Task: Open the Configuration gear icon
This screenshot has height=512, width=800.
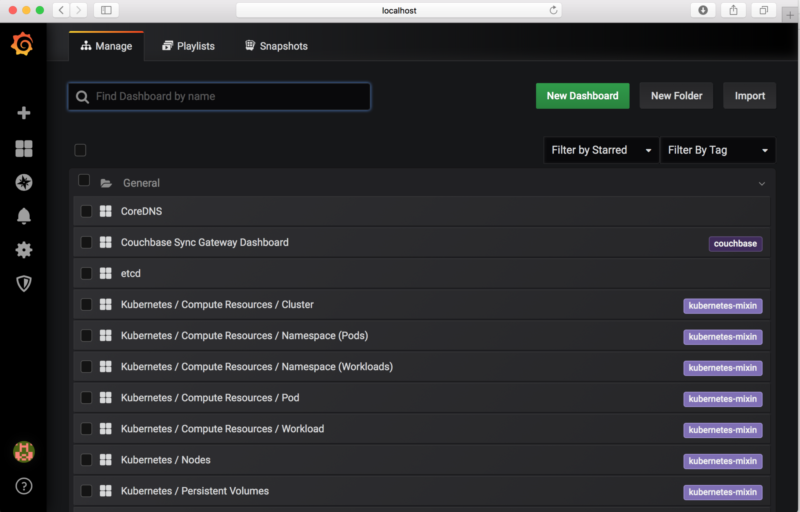Action: click(x=24, y=250)
